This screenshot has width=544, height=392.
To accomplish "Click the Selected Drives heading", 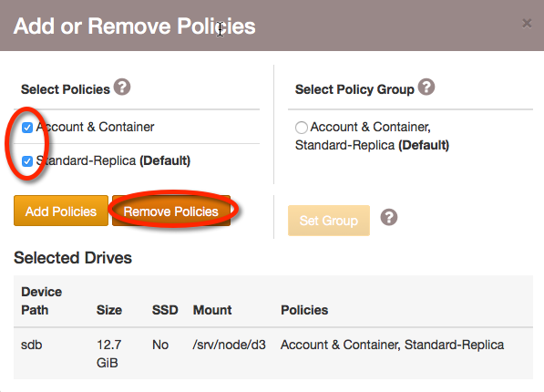I will click(73, 258).
